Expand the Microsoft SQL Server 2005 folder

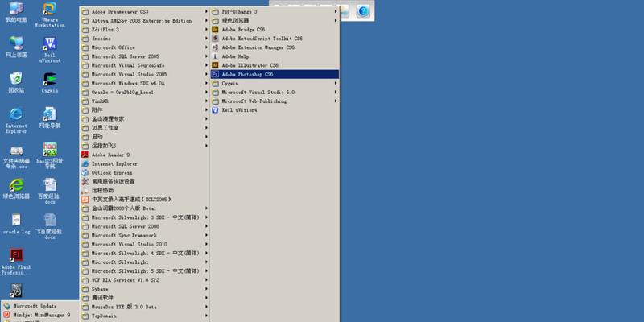click(145, 56)
